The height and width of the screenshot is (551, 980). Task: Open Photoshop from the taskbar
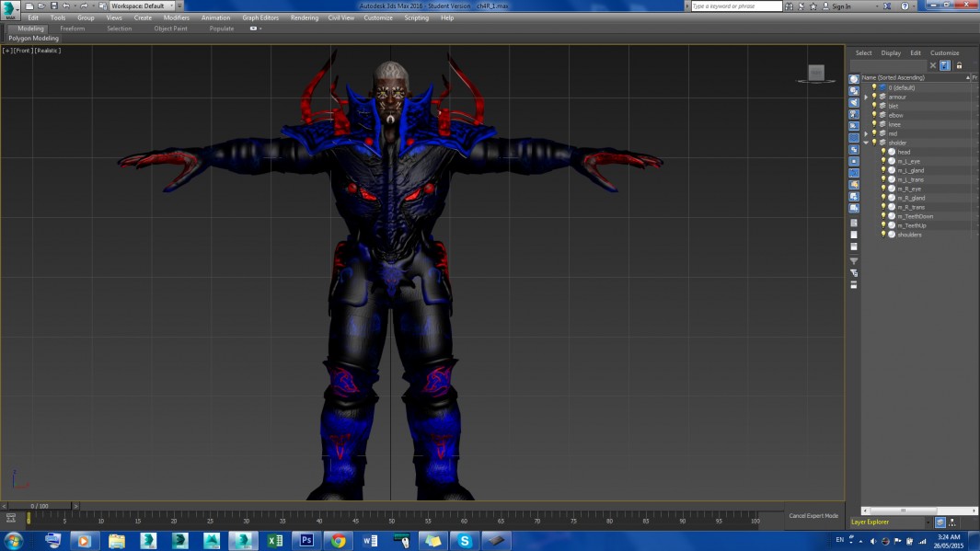point(306,540)
